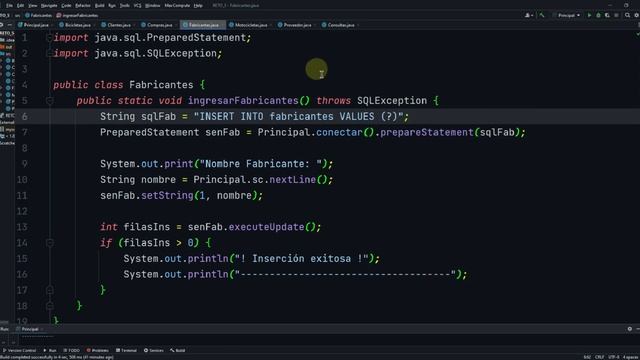Click the green Run button
Viewport: 640px width, 360px height.
(589, 16)
